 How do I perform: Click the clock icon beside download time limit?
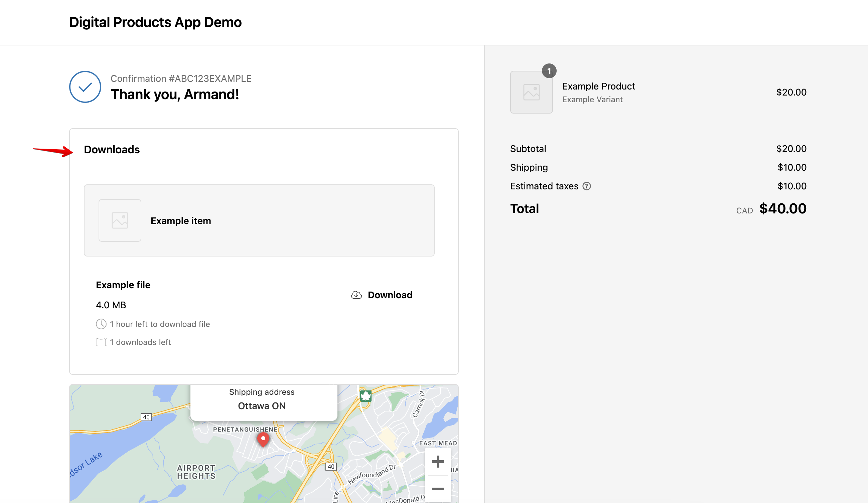click(x=101, y=324)
